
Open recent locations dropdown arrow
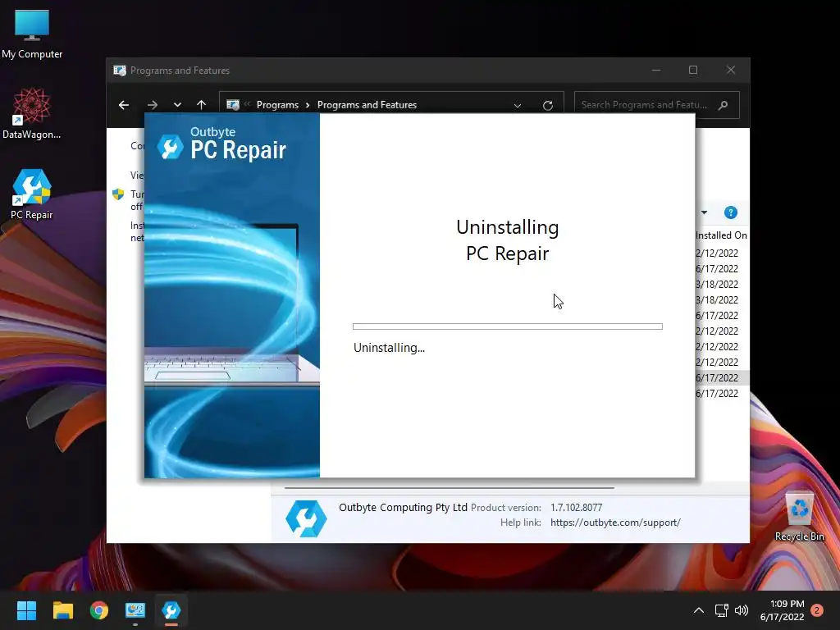[177, 105]
